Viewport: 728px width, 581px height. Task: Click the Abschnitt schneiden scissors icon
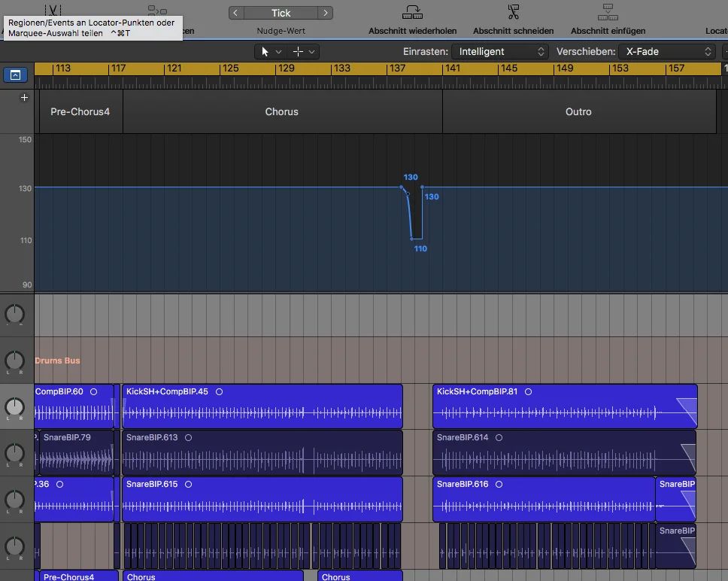point(513,12)
